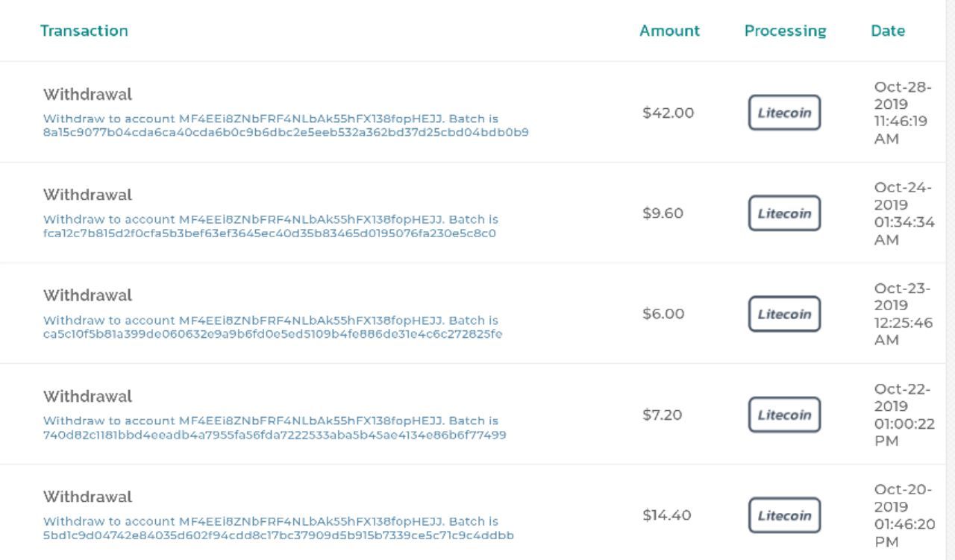Click the vertical scrollbar at right edge

click(x=950, y=280)
